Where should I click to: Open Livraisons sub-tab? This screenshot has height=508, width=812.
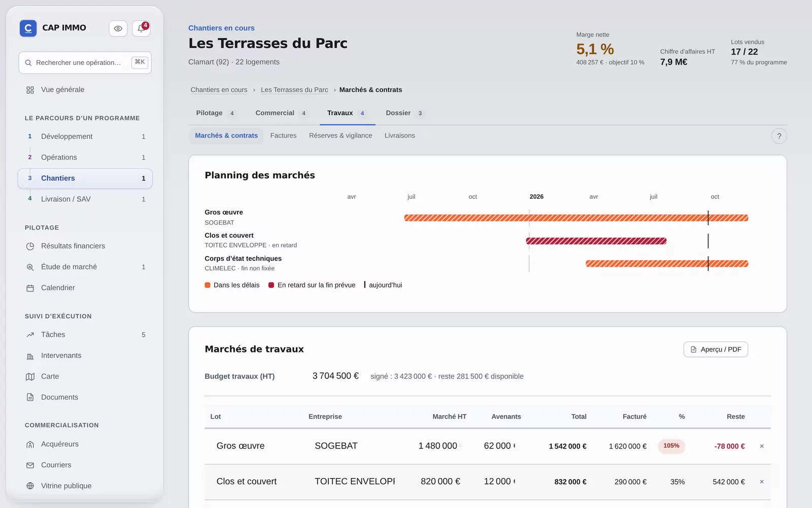(x=400, y=136)
